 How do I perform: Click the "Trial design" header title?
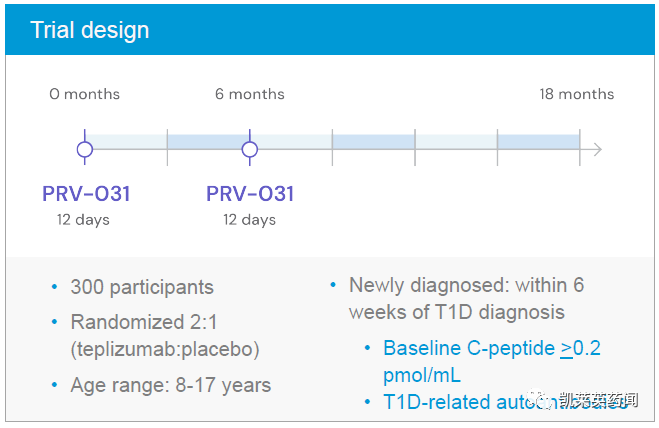[x=89, y=30]
